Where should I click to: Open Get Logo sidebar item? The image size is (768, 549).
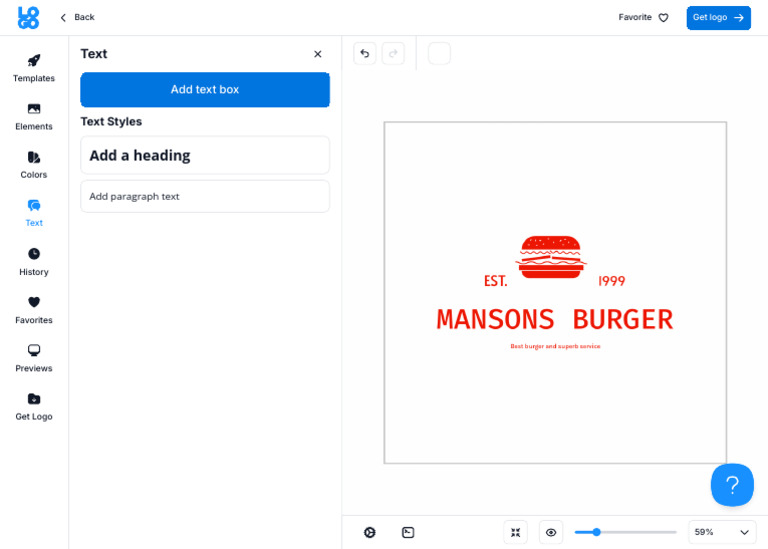coord(34,406)
